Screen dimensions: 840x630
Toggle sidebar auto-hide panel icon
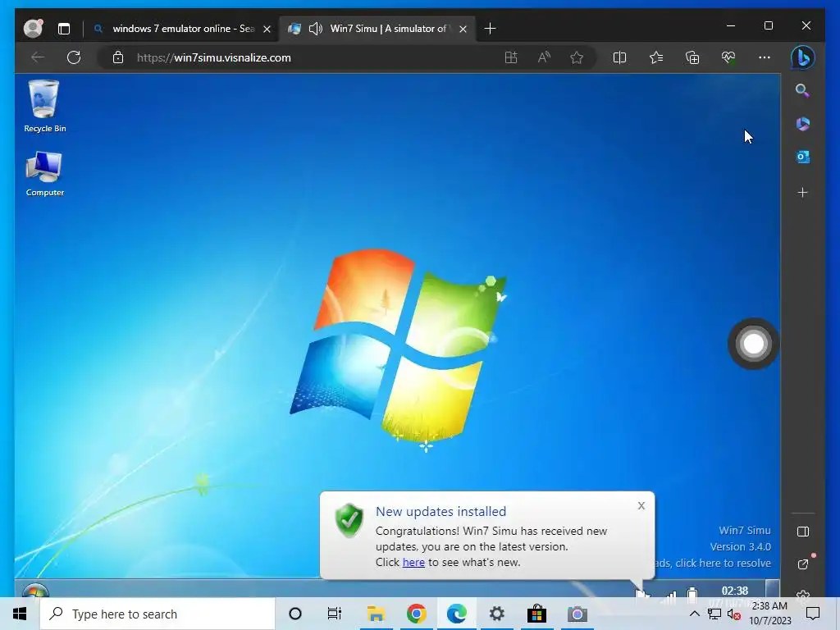click(802, 532)
